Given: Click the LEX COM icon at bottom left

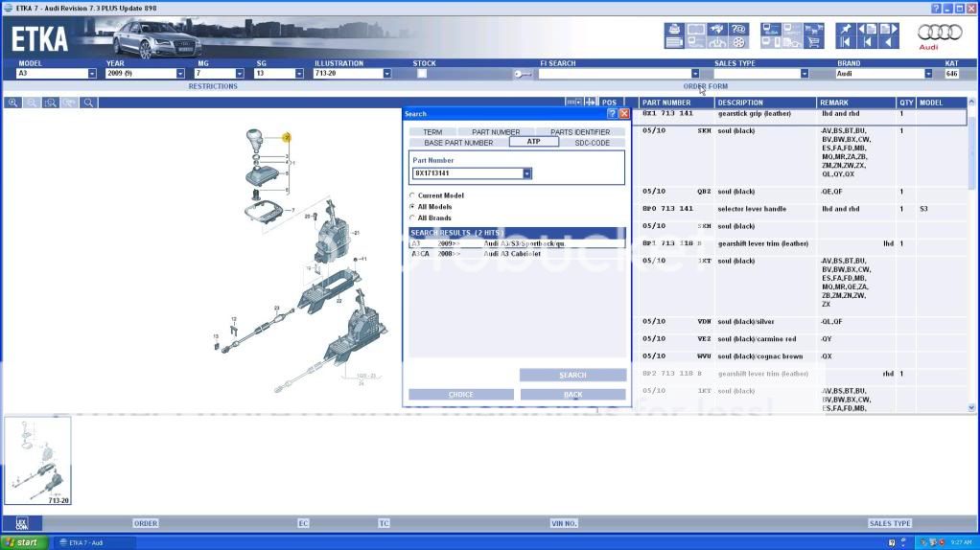Looking at the screenshot, I should [21, 523].
